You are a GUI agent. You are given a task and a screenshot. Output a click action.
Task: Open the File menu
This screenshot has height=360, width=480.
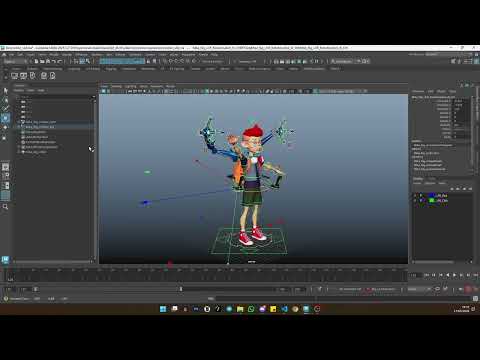11,54
